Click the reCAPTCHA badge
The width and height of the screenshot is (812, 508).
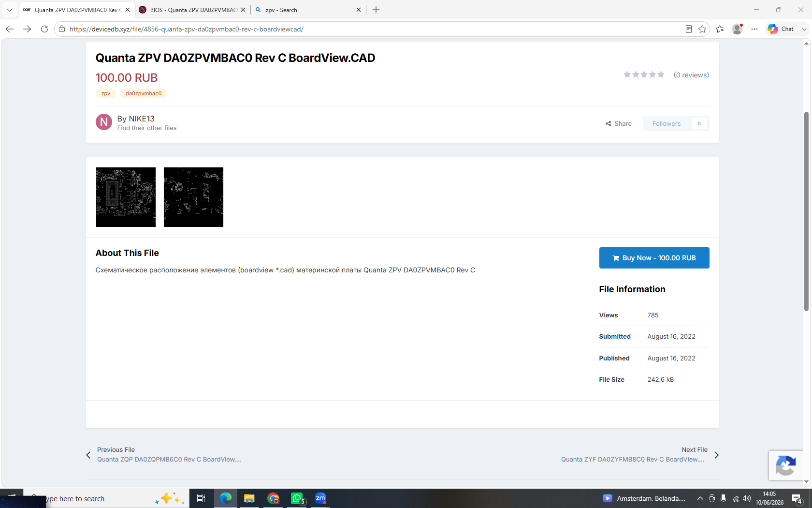pyautogui.click(x=785, y=465)
